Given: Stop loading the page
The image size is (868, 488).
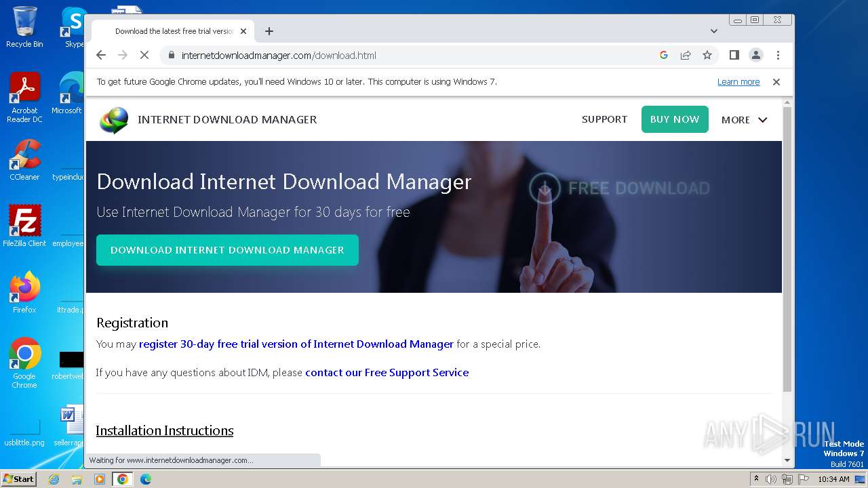Looking at the screenshot, I should tap(144, 56).
